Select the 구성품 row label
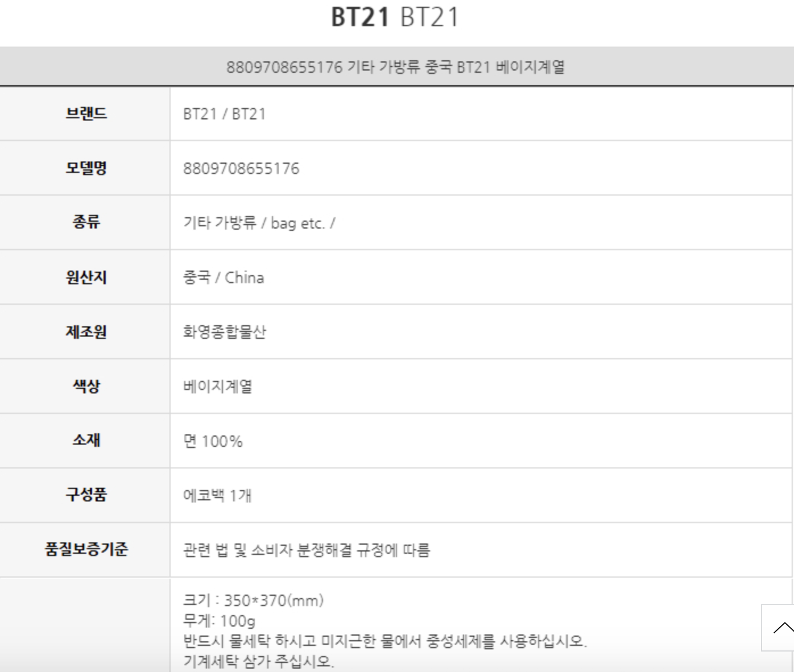Image resolution: width=794 pixels, height=672 pixels. tap(86, 495)
